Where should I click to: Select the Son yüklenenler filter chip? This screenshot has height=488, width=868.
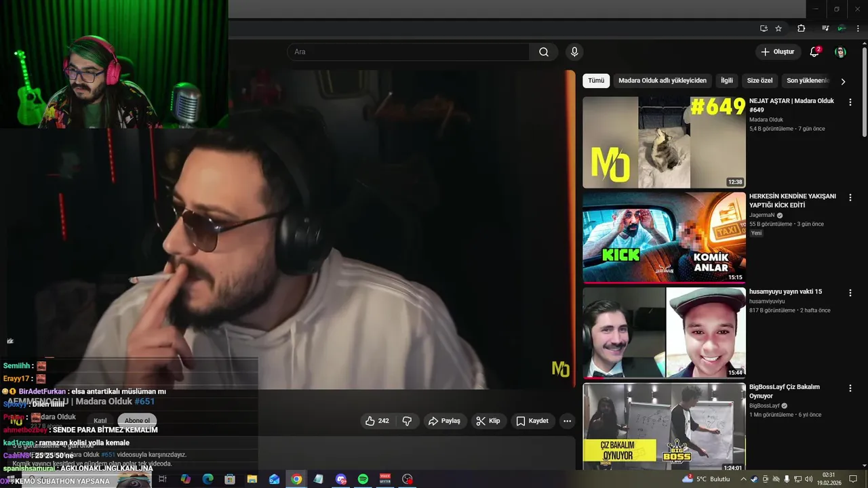807,81
